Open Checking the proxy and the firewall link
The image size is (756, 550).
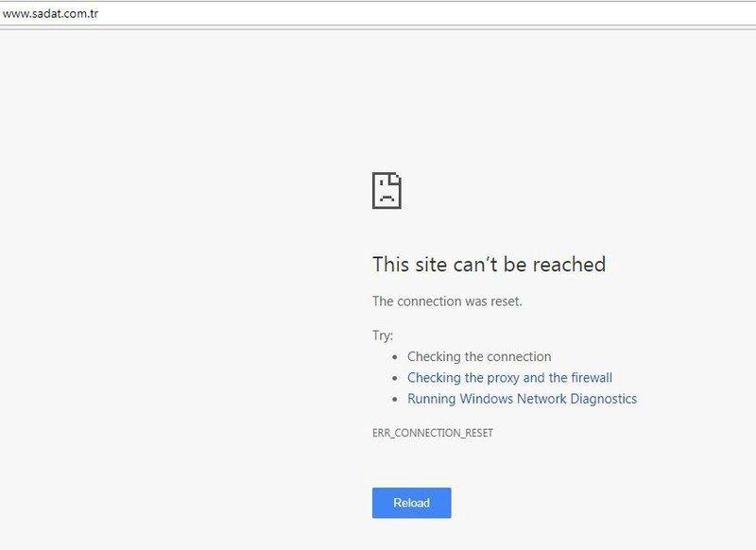pos(509,377)
